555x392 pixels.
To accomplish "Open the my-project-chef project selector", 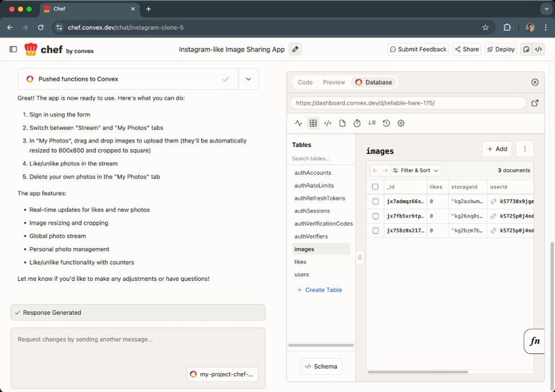I will [x=223, y=374].
